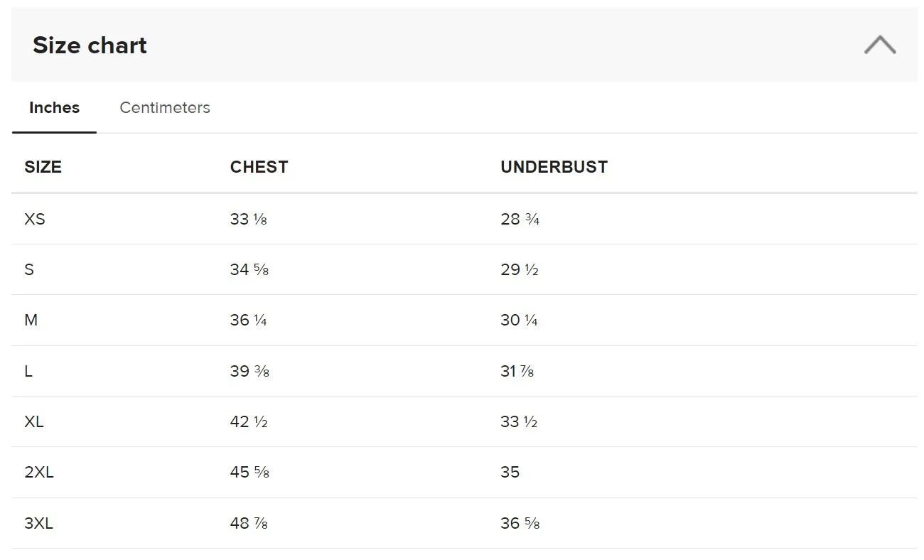Image resolution: width=924 pixels, height=560 pixels.
Task: Select the XL size row label
Action: [x=34, y=421]
